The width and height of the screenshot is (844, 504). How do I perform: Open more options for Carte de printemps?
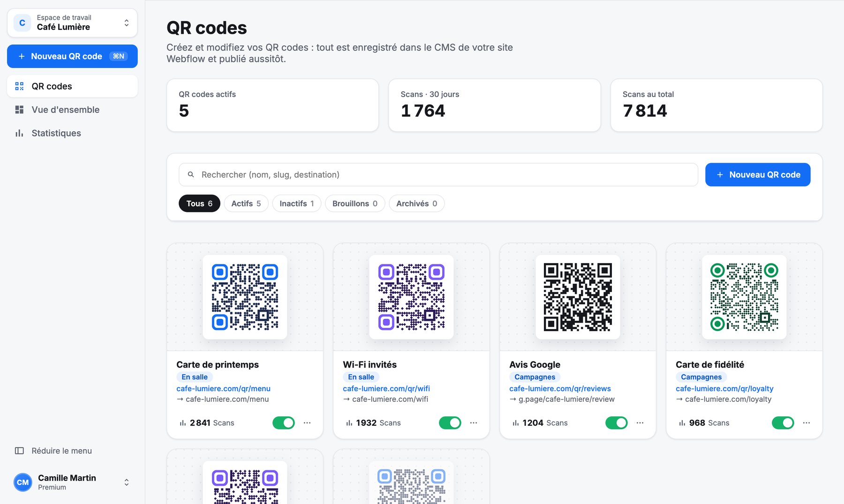(x=307, y=423)
